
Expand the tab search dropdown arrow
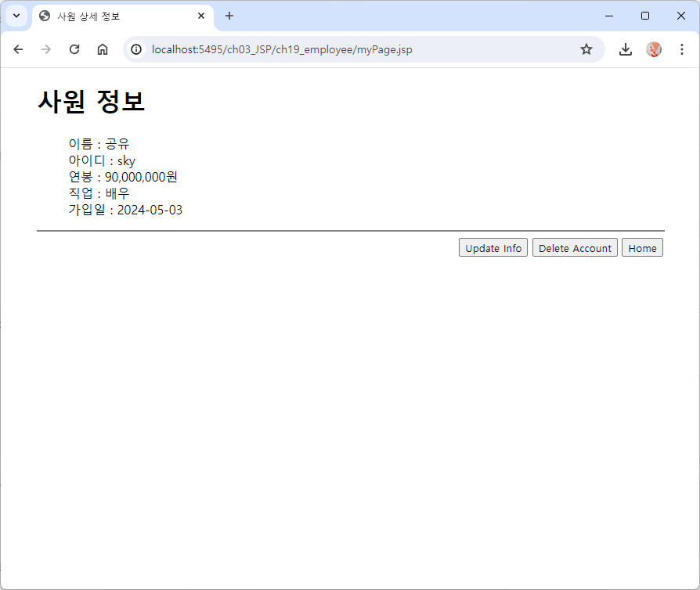pyautogui.click(x=16, y=16)
